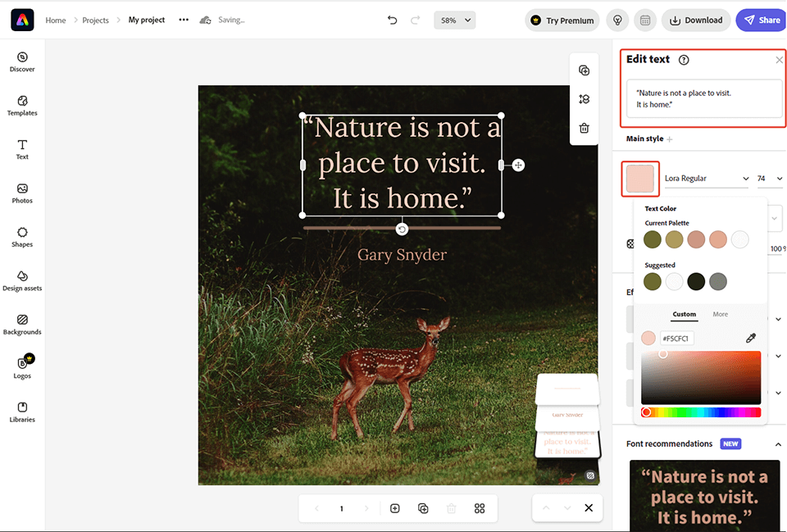This screenshot has width=787, height=532.
Task: Select the quote text layer thumbnail
Action: pos(567,443)
